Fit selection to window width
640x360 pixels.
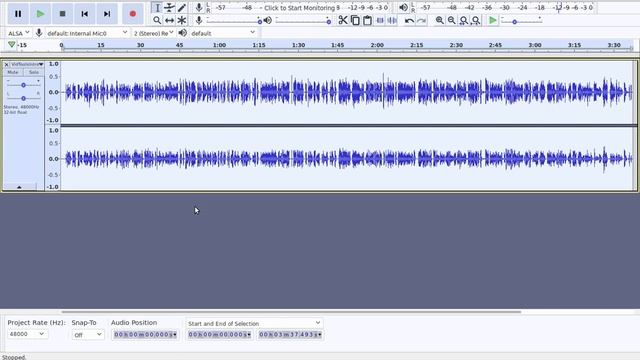464,20
